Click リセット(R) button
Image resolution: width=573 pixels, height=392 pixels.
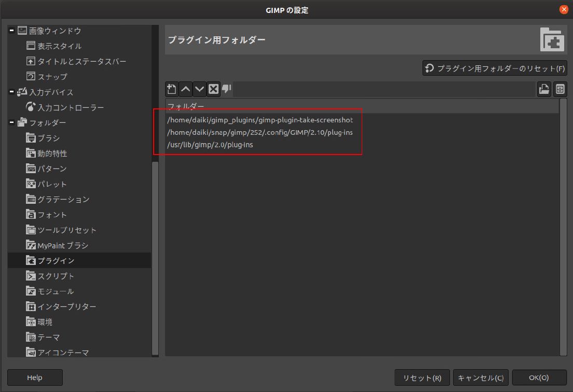tap(422, 377)
